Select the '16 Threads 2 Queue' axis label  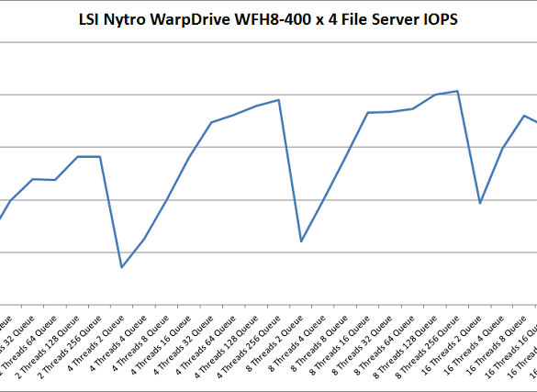pyautogui.click(x=451, y=345)
